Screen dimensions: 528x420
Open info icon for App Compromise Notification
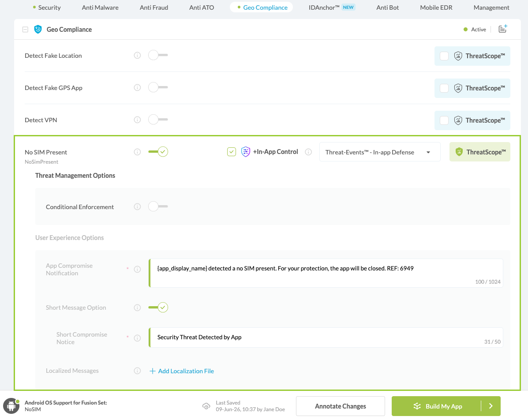click(x=137, y=269)
